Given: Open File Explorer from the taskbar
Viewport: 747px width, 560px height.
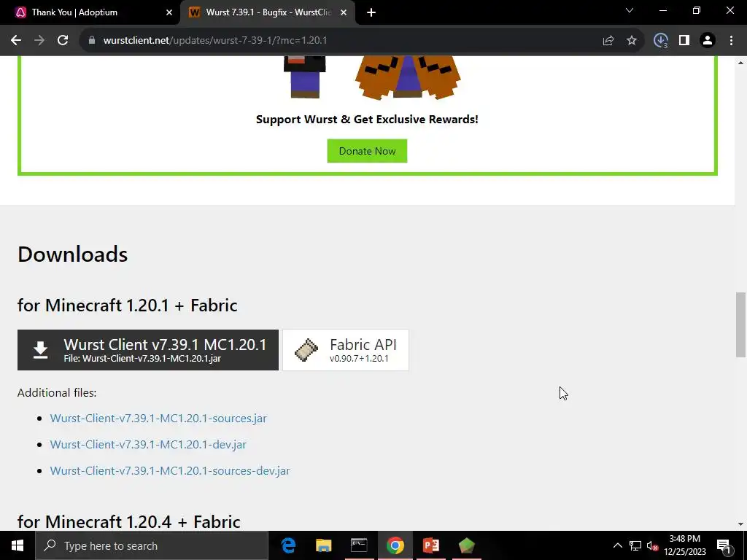Looking at the screenshot, I should pyautogui.click(x=323, y=545).
